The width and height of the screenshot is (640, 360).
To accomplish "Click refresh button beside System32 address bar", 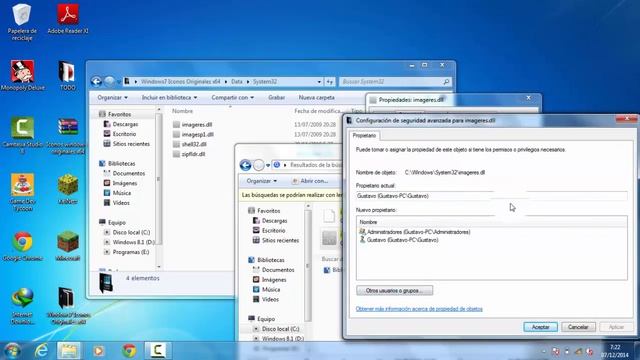I will tap(330, 82).
